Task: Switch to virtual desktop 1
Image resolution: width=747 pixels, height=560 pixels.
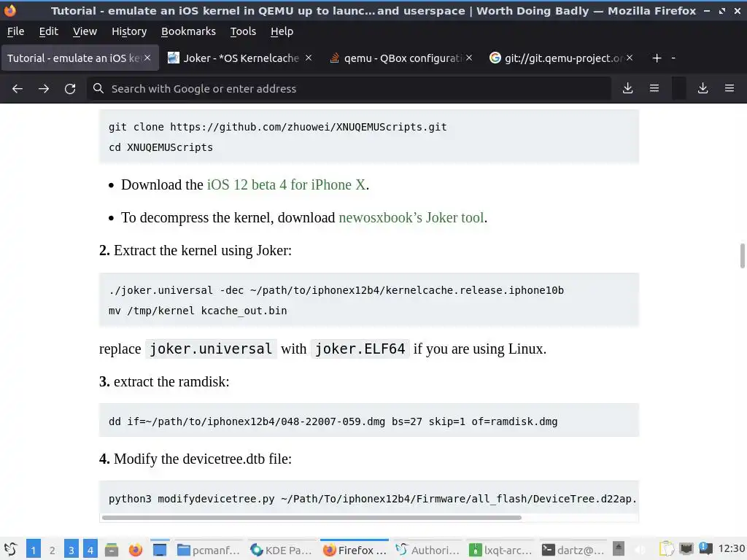Action: click(x=34, y=550)
